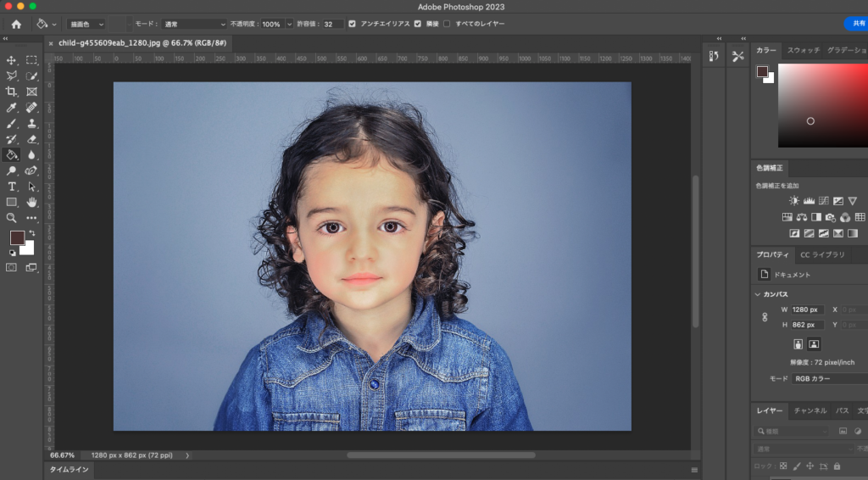868x480 pixels.
Task: Select the Eraser tool
Action: 31,140
